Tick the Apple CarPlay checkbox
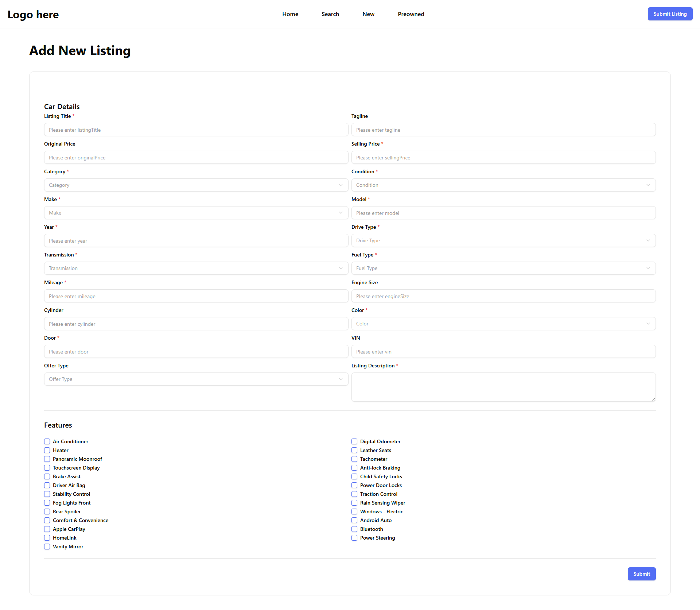700x610 pixels. [x=47, y=529]
